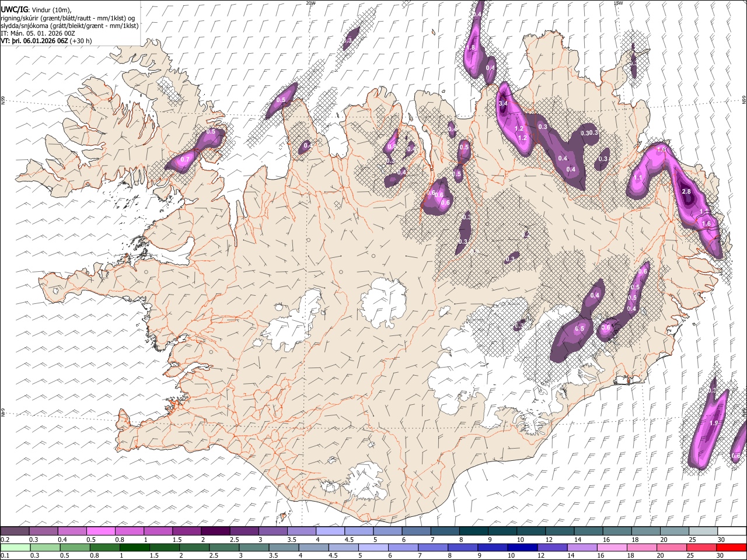The width and height of the screenshot is (747, 560).
Task: Click bottom legend swatch starting at 14
Action: [582, 547]
